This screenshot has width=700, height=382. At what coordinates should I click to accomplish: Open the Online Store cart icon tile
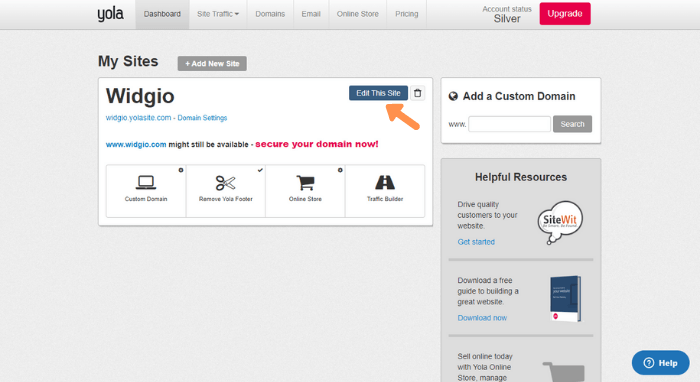305,191
